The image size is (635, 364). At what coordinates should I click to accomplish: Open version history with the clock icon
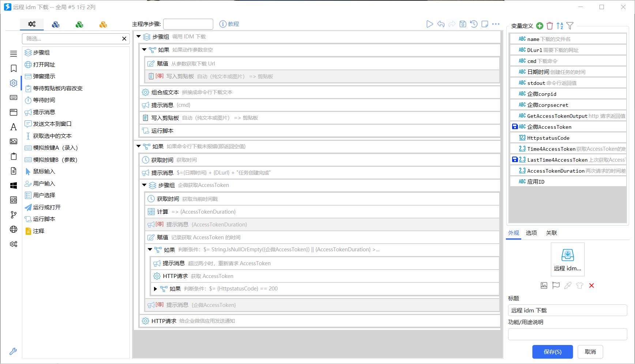[x=474, y=24]
